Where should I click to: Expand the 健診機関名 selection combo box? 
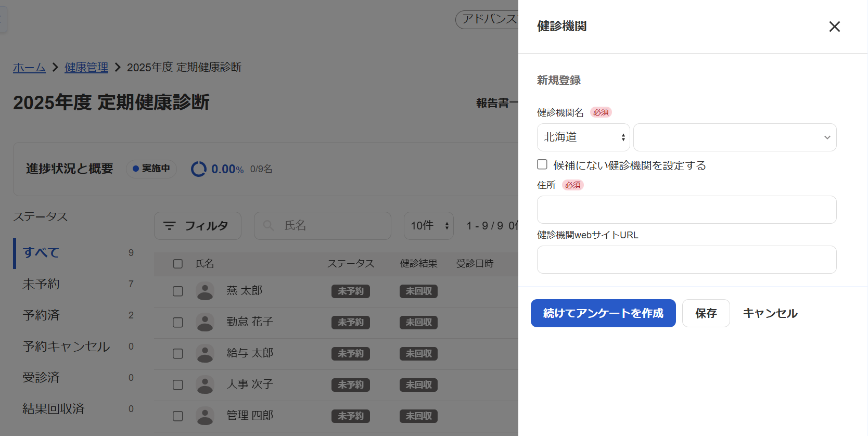click(735, 137)
